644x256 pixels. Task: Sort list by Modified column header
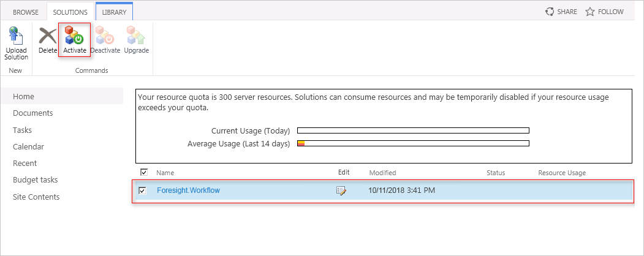[x=382, y=173]
